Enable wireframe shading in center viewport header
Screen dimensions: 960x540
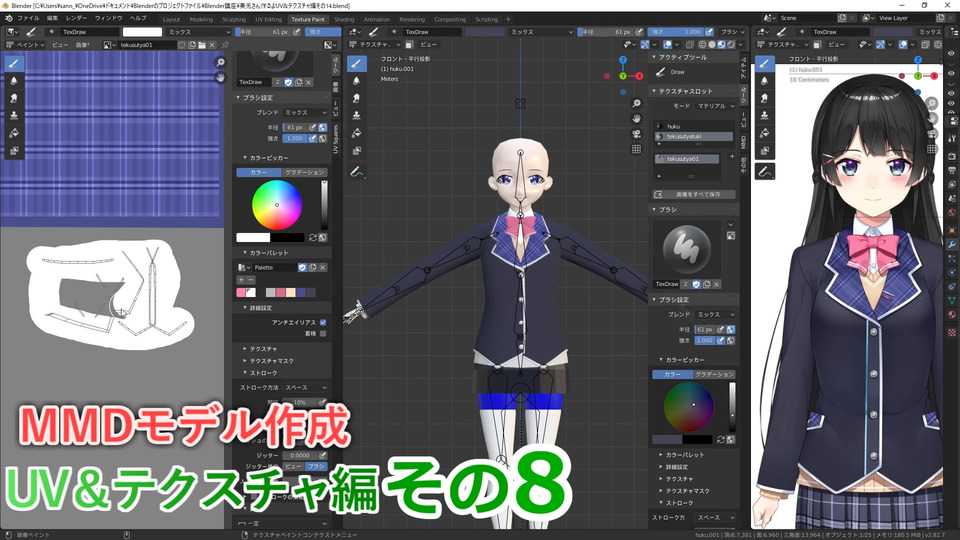(702, 45)
